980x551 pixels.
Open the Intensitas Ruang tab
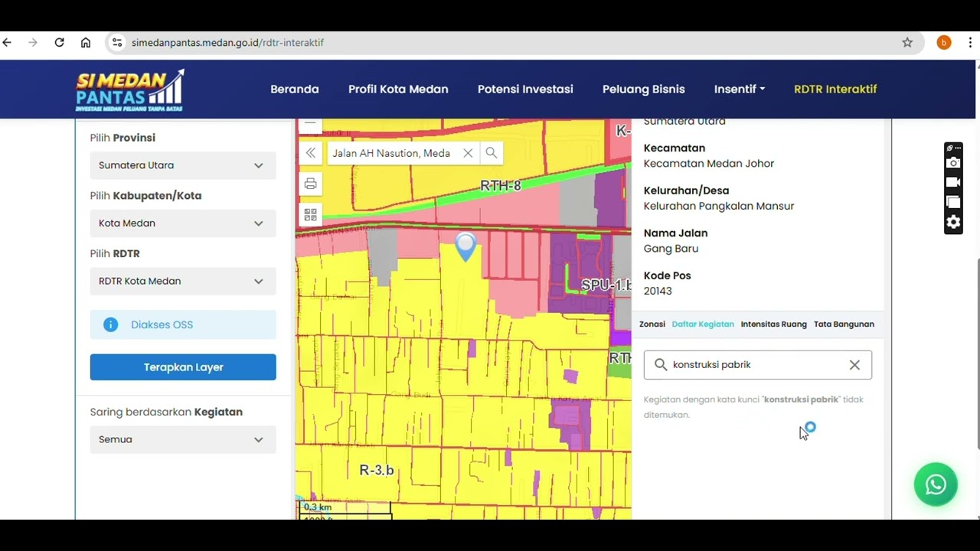point(774,324)
